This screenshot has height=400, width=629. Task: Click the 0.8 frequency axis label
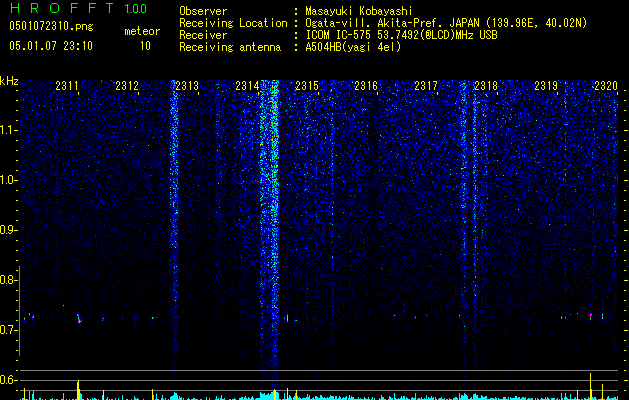pos(8,280)
